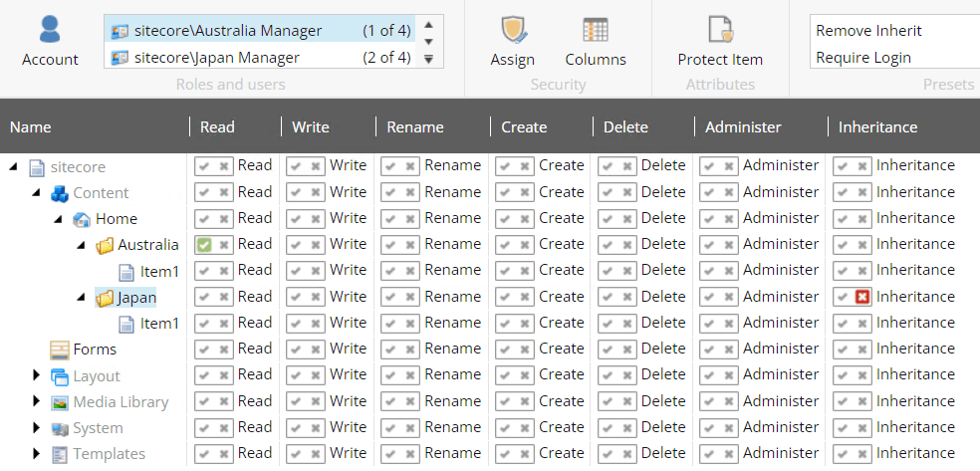Collapse the sitecore root node
The image size is (980, 471).
point(14,166)
